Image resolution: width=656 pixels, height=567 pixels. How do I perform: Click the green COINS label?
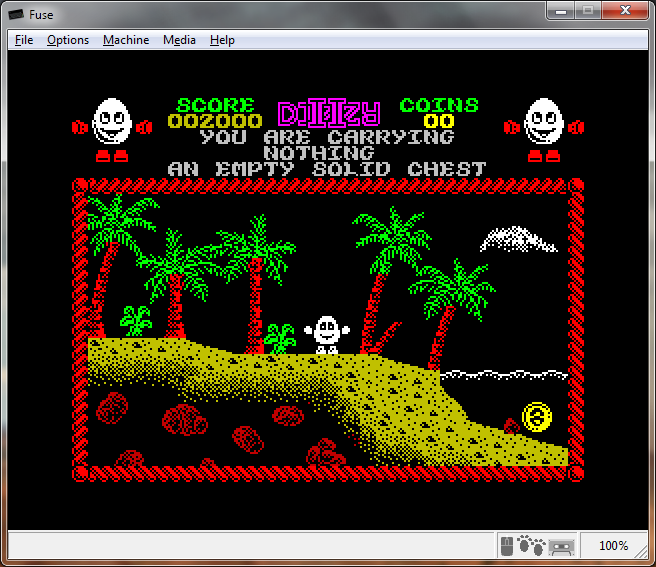point(439,105)
